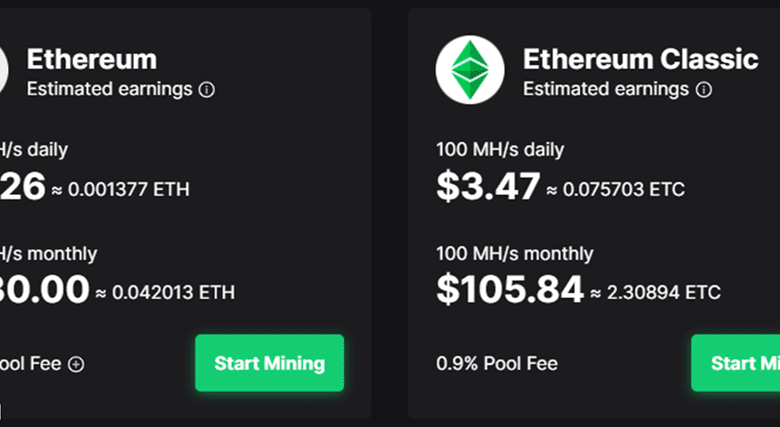
Task: Expand the plus icon next to Pool Fee
Action: coord(76,364)
